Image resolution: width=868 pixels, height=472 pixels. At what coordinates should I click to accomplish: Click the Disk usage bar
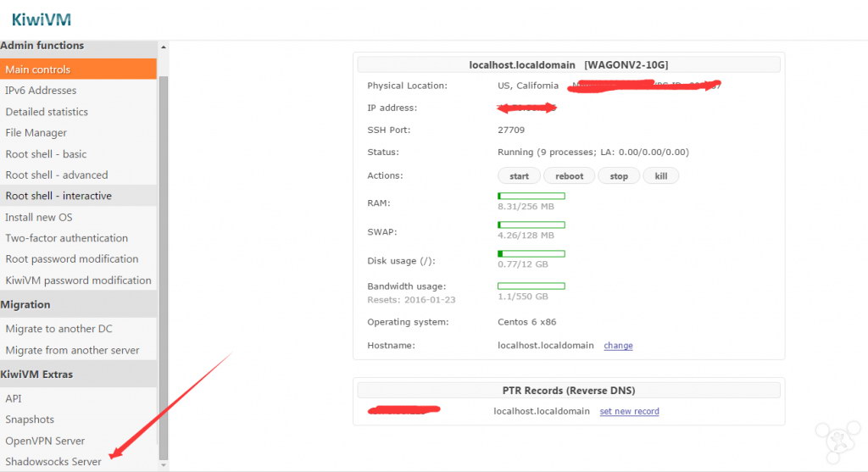click(531, 253)
